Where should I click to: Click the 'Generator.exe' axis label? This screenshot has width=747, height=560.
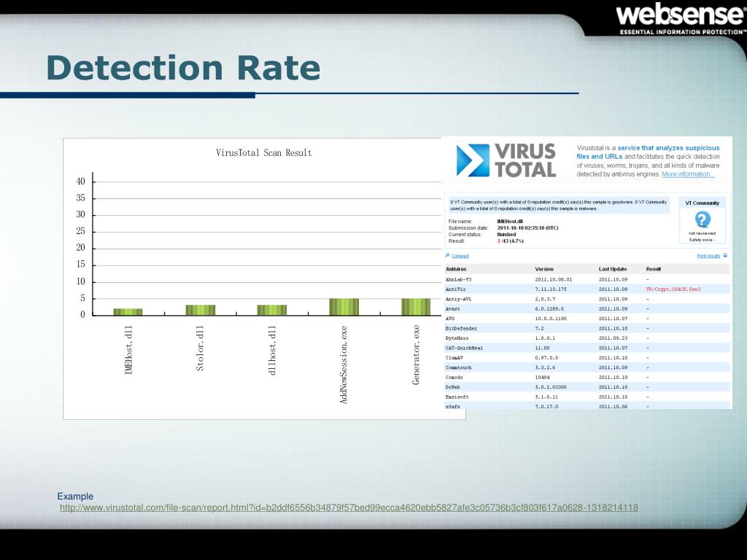[x=416, y=355]
